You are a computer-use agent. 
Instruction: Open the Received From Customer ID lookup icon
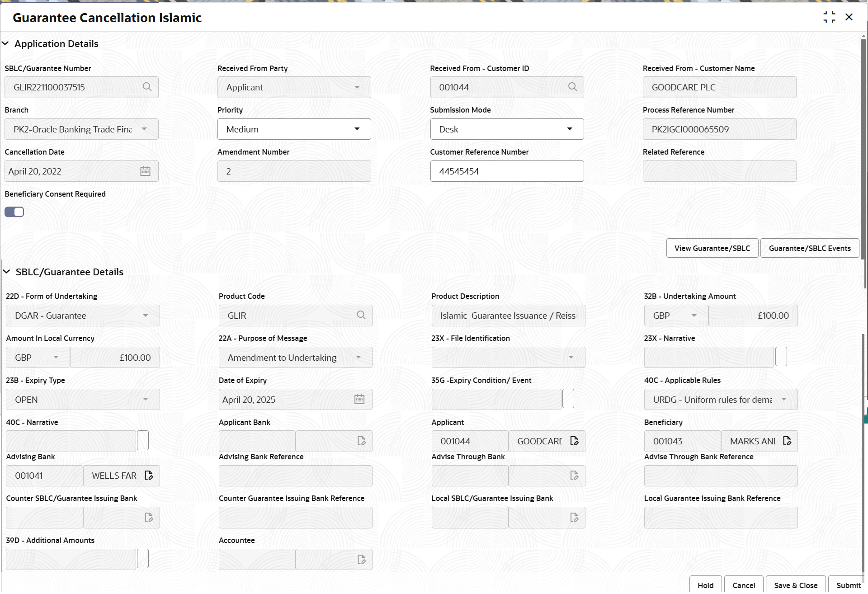click(x=572, y=87)
